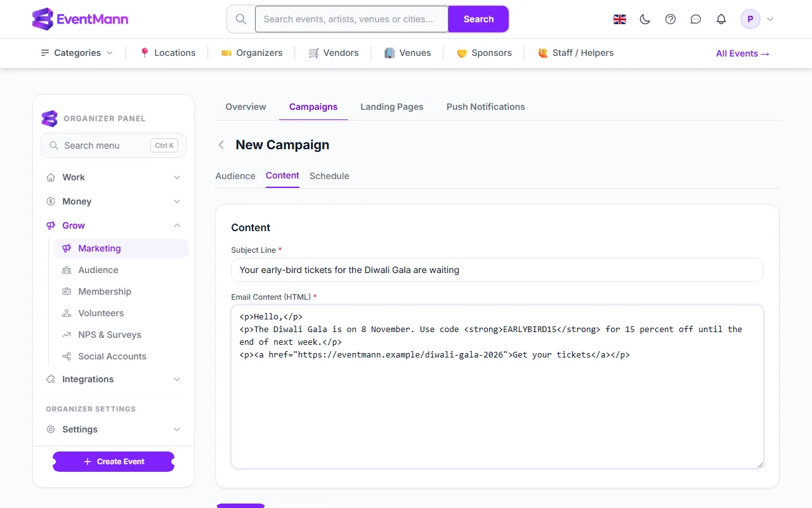
Task: Collapse the Grow section chevron
Action: coord(177,225)
